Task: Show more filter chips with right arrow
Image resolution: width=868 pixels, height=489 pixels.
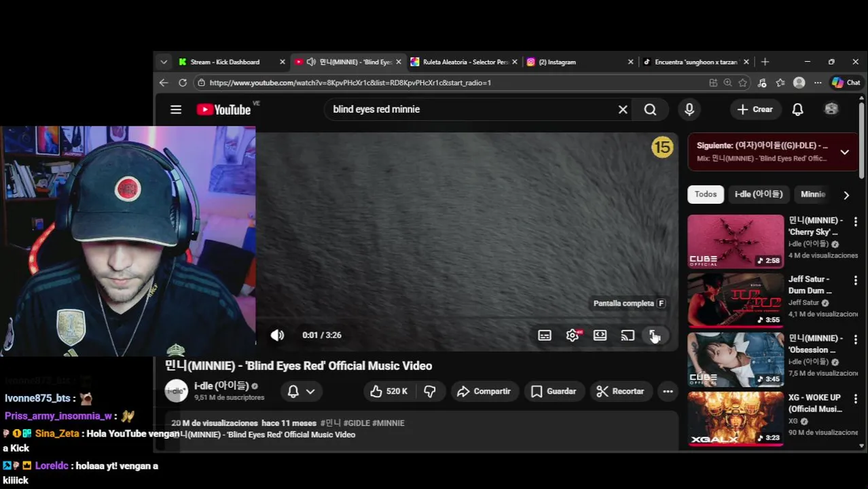Action: pyautogui.click(x=846, y=195)
